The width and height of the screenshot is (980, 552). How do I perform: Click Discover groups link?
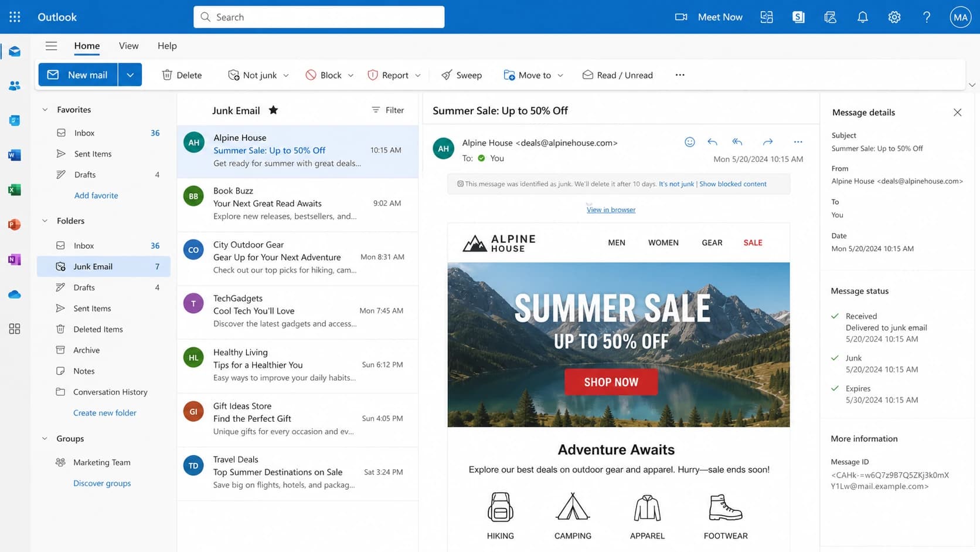102,483
